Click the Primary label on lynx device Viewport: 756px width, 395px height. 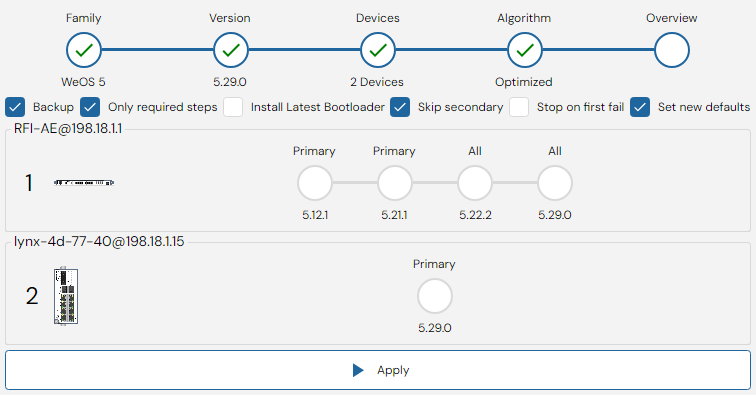coord(434,264)
